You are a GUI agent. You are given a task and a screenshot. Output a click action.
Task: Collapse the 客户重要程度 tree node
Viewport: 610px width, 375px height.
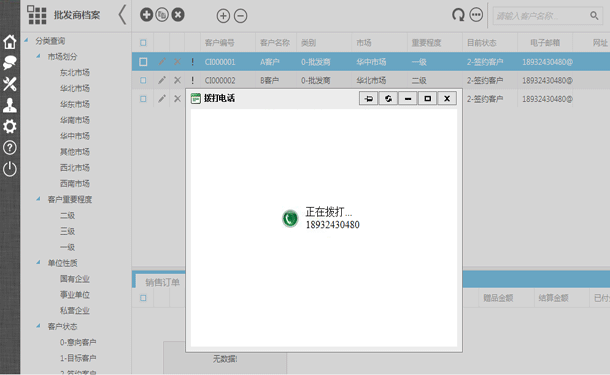[38, 199]
